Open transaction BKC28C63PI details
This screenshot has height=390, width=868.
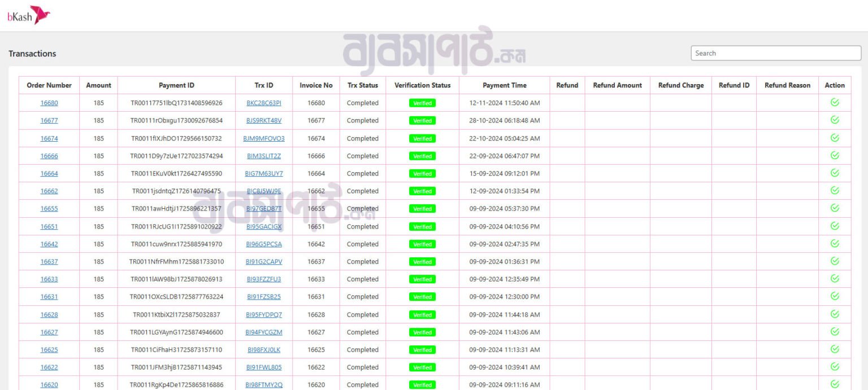263,103
